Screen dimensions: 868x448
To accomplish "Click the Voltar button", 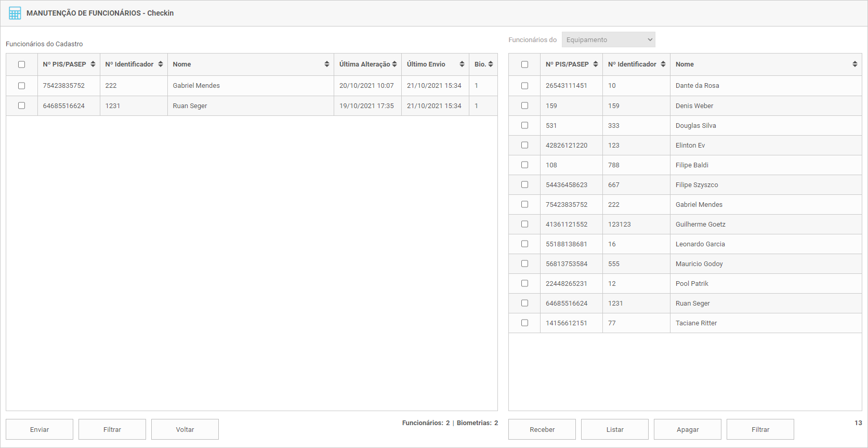I will [x=185, y=429].
